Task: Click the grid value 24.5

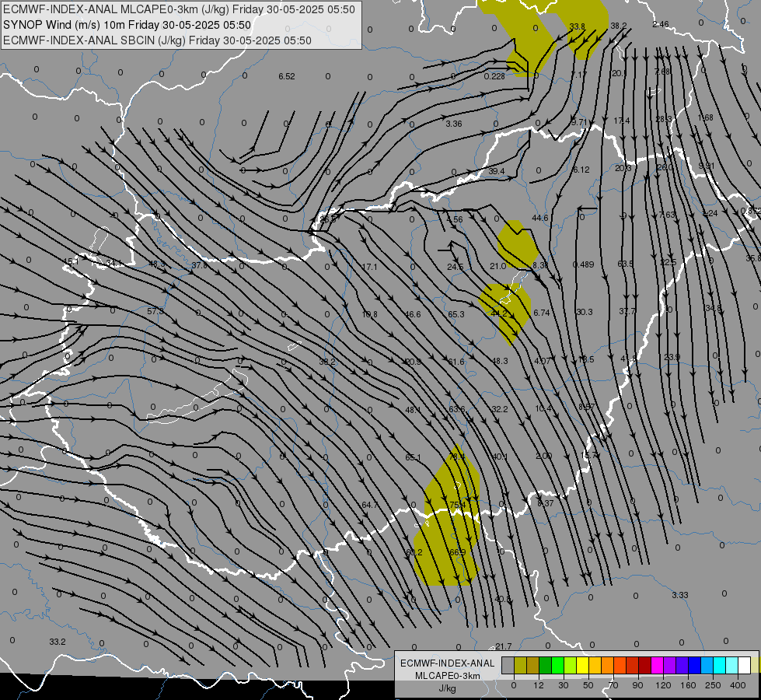Action: click(456, 268)
